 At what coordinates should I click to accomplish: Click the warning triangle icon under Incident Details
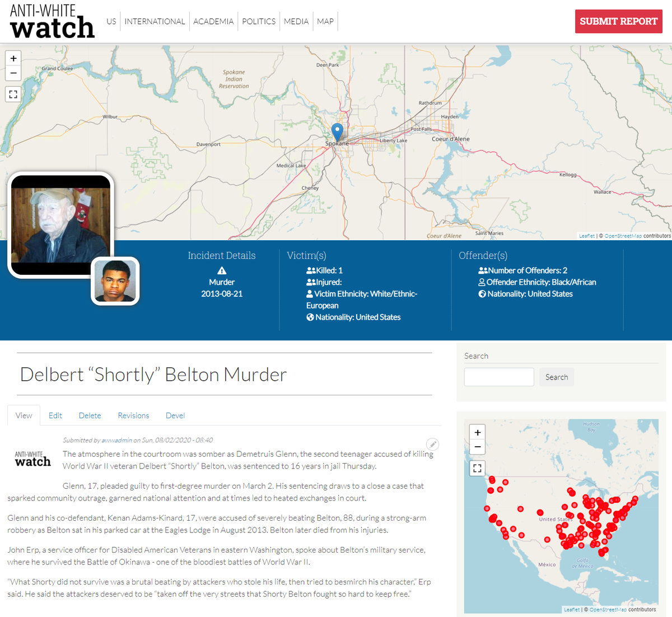222,270
